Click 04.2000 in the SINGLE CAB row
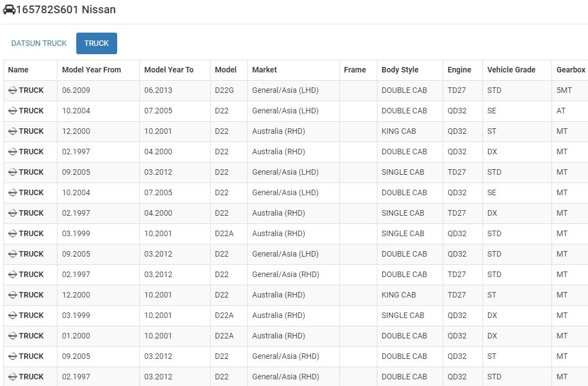 click(x=158, y=213)
